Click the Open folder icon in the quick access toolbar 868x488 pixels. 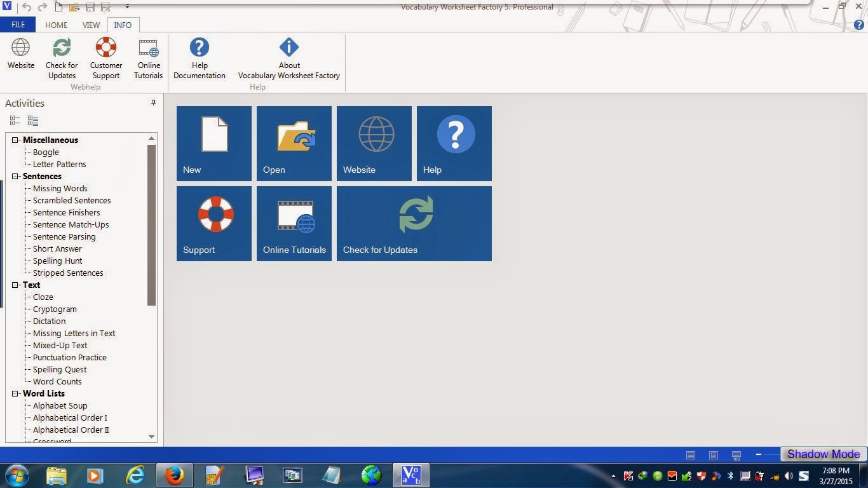coord(74,7)
